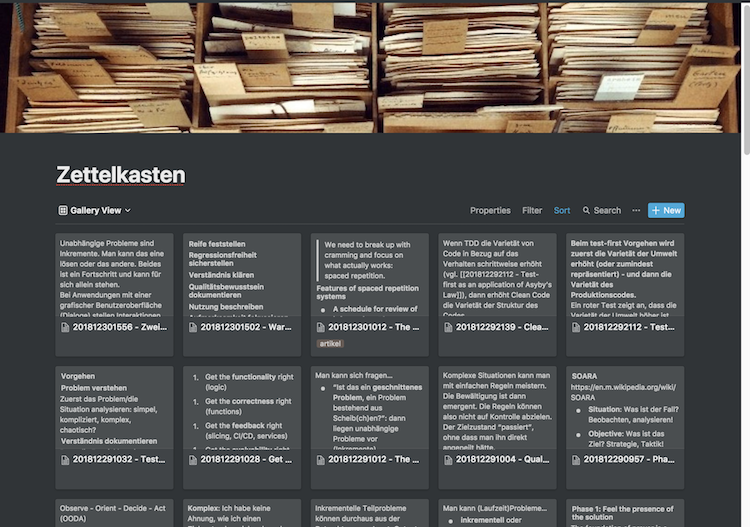Click the Search magnifier icon
Screen dimensions: 750x527
click(x=586, y=210)
